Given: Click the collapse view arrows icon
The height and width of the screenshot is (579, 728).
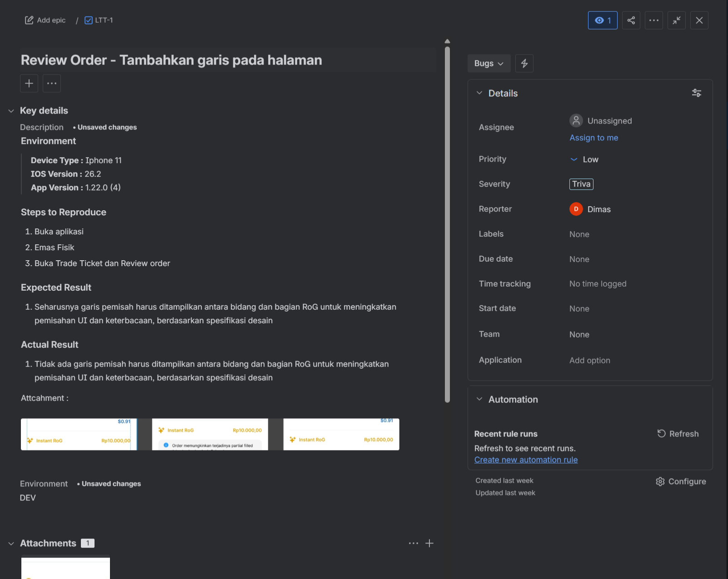Looking at the screenshot, I should pyautogui.click(x=677, y=20).
